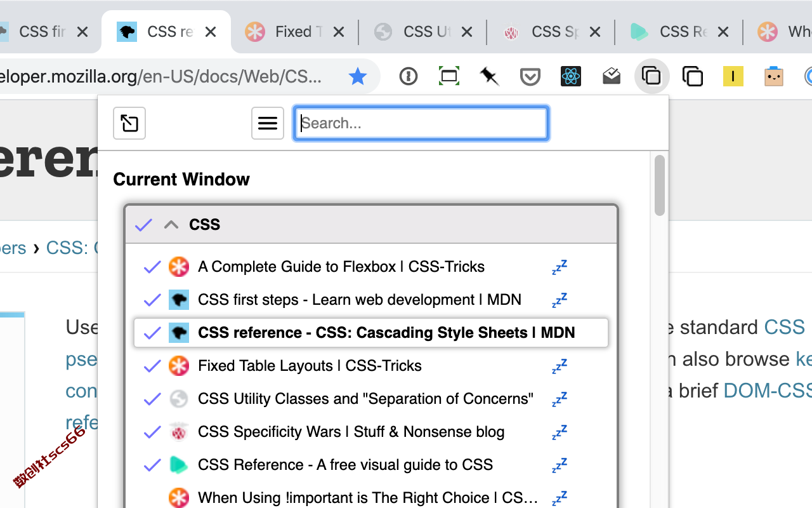The height and width of the screenshot is (508, 812).
Task: Click the black pushpin extension icon
Action: click(x=489, y=77)
